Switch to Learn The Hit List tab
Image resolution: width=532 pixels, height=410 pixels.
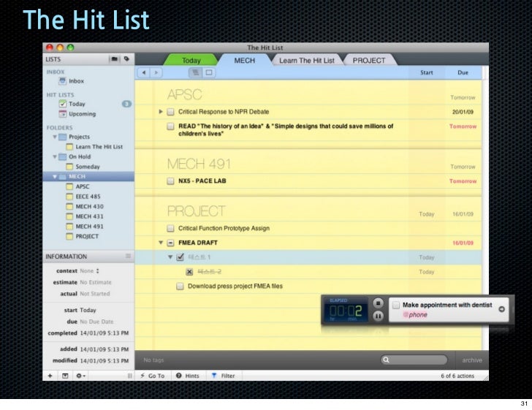click(x=307, y=60)
